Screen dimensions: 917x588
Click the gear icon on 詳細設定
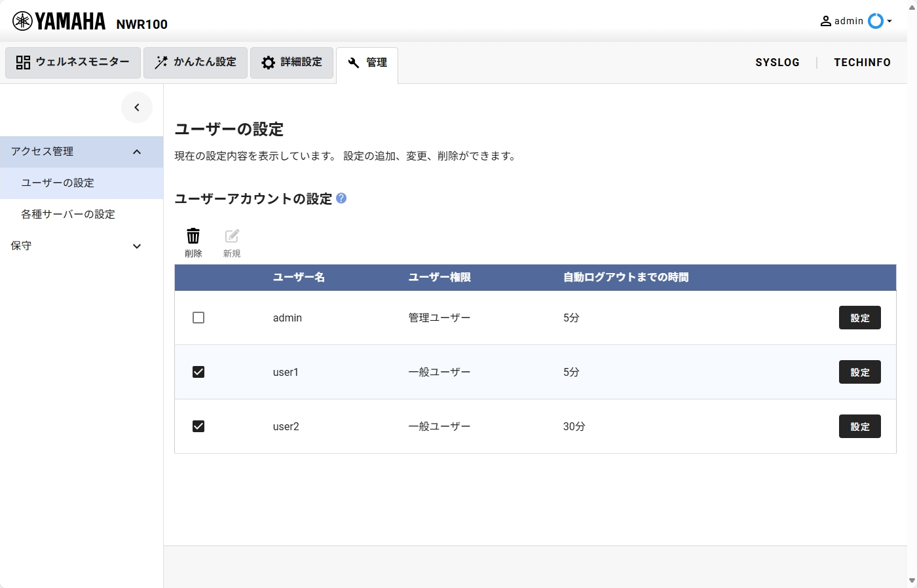click(268, 62)
